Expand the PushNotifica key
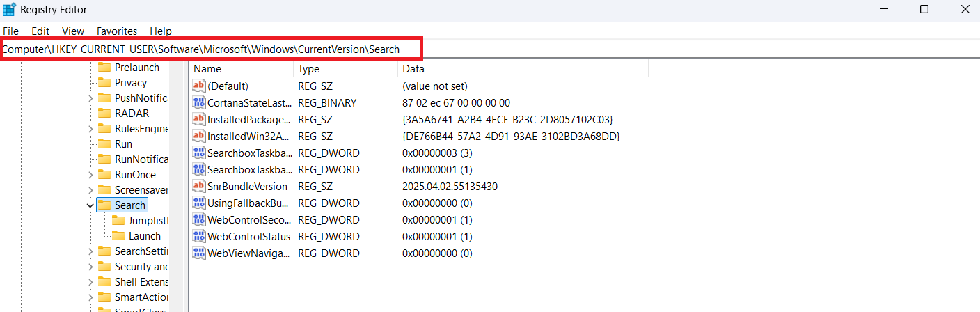The height and width of the screenshot is (312, 980). tap(90, 98)
